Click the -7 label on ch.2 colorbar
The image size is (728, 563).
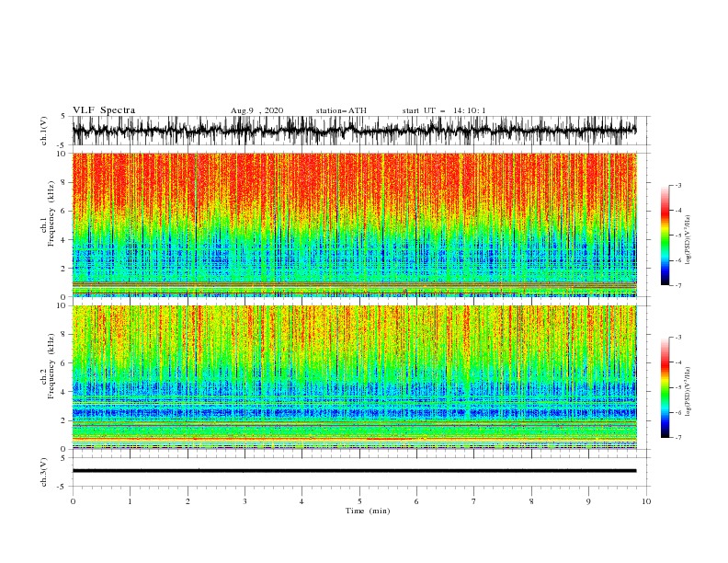point(678,438)
